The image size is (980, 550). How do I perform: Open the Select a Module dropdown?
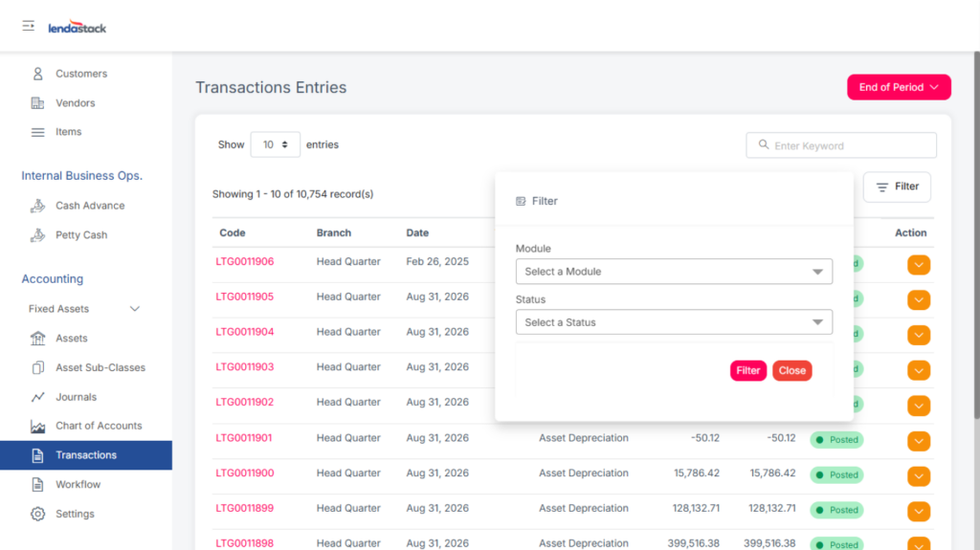tap(673, 272)
